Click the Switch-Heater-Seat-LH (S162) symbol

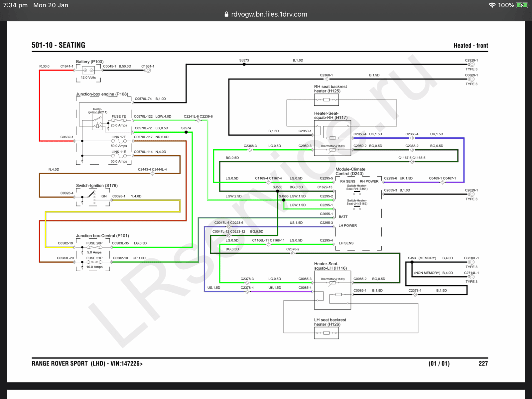click(357, 207)
